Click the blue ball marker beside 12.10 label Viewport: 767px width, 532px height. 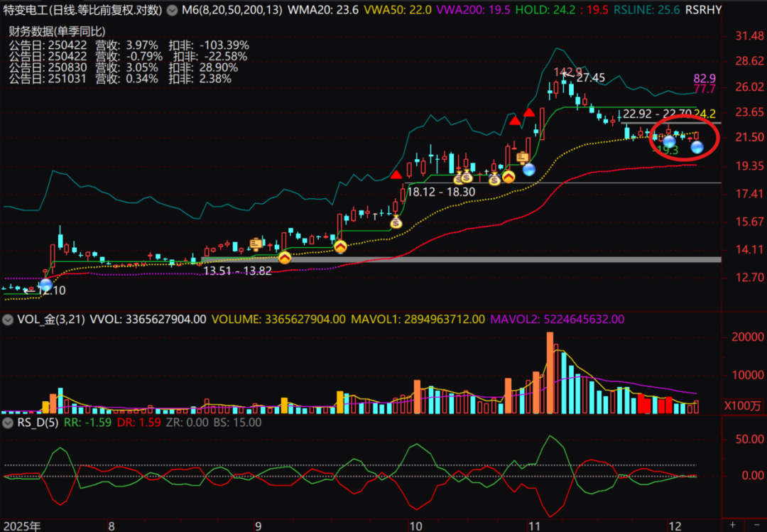tap(46, 284)
